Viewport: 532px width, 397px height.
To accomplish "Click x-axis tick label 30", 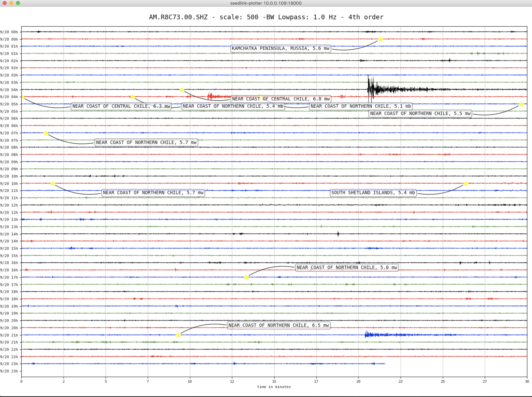I will point(527,381).
